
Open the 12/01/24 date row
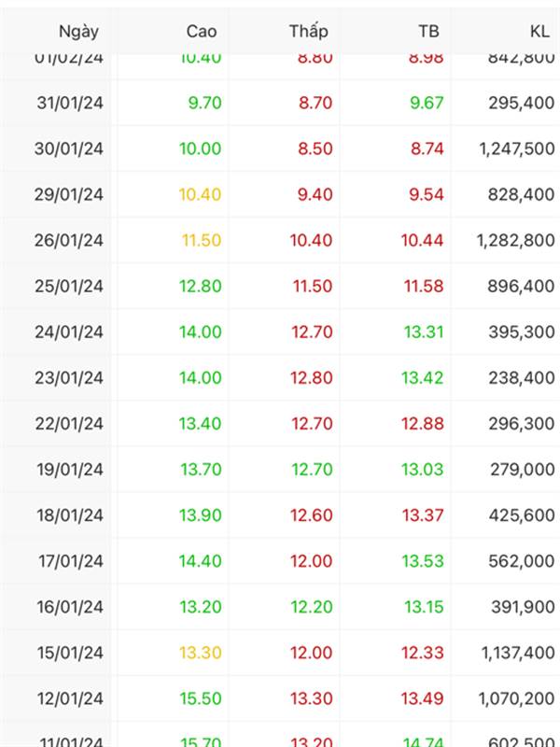click(280, 698)
